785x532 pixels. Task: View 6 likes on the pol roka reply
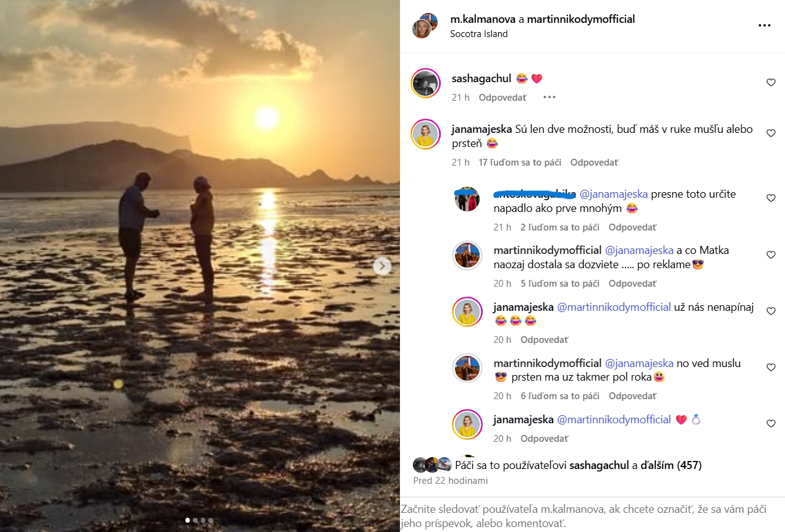(560, 396)
